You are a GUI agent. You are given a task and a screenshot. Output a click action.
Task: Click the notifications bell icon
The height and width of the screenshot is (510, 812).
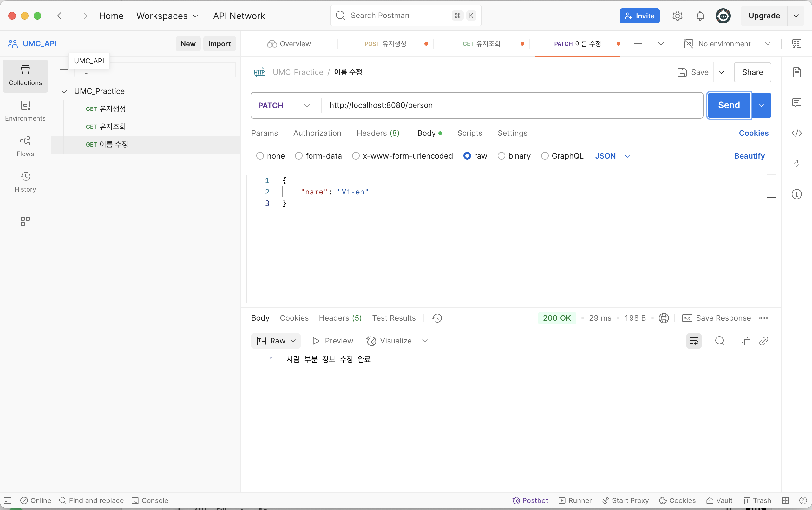tap(700, 16)
